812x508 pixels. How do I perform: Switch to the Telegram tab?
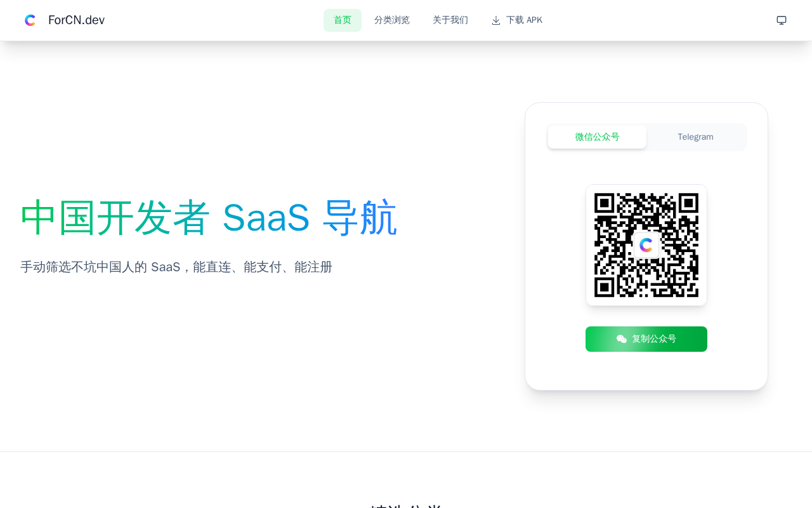[695, 137]
